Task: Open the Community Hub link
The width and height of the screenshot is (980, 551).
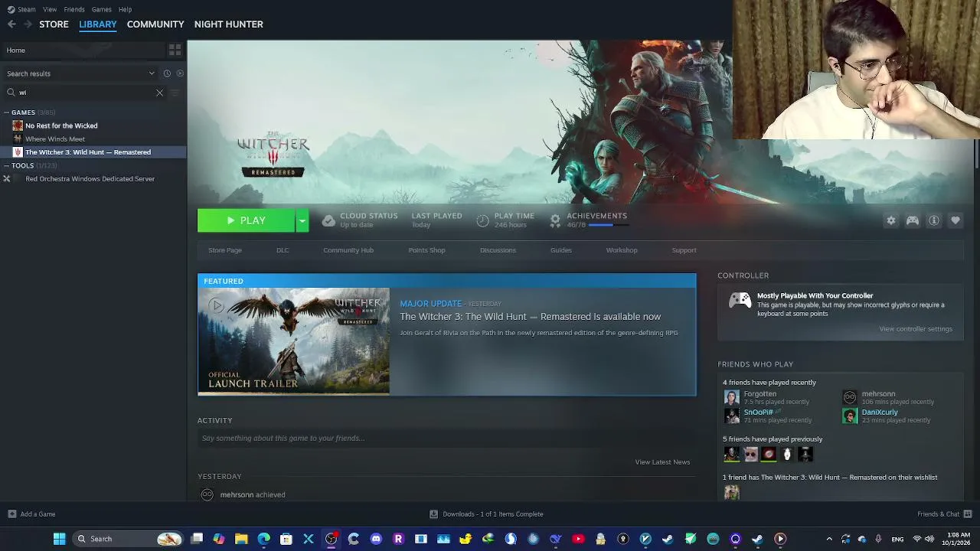Action: tap(348, 250)
